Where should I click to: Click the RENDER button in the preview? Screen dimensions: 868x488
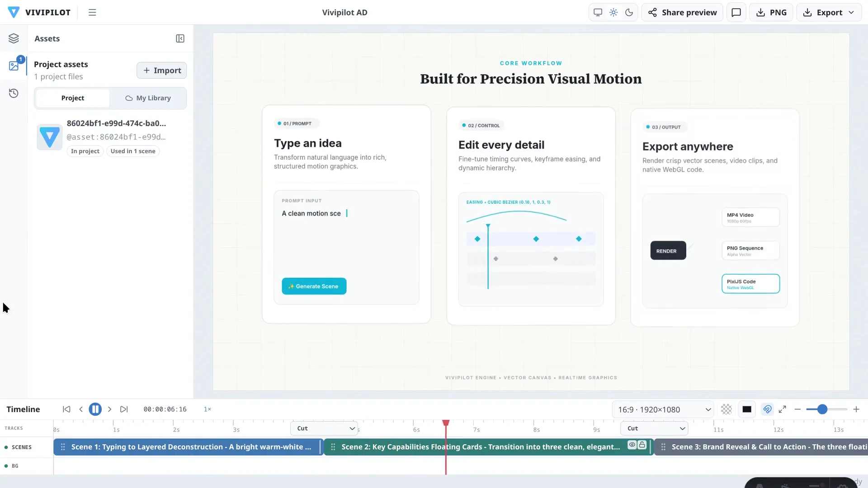(x=668, y=251)
